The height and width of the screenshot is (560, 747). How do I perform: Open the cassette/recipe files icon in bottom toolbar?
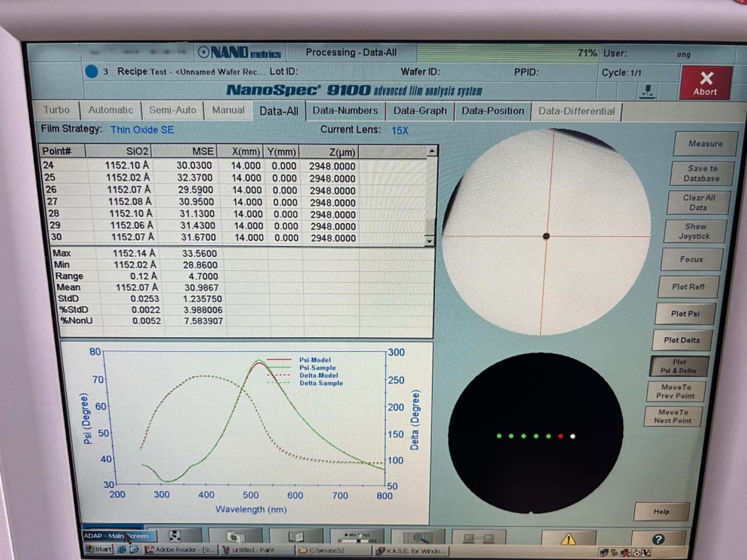coord(236,536)
